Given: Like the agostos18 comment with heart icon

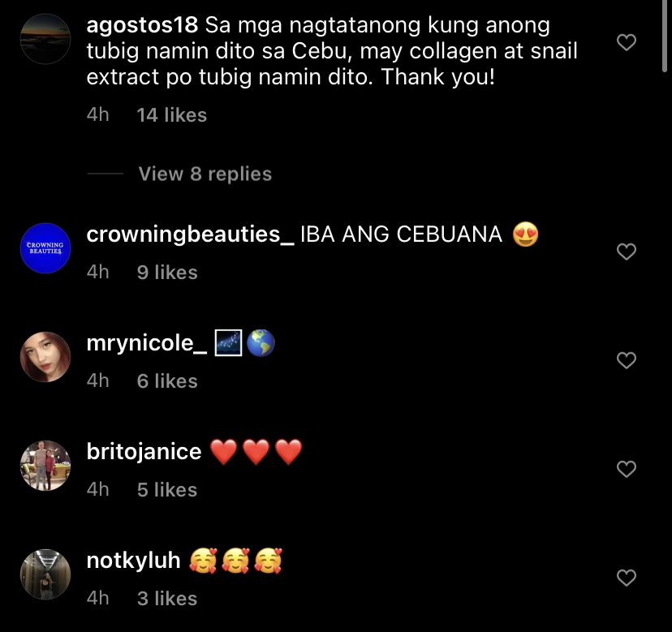Looking at the screenshot, I should [626, 42].
